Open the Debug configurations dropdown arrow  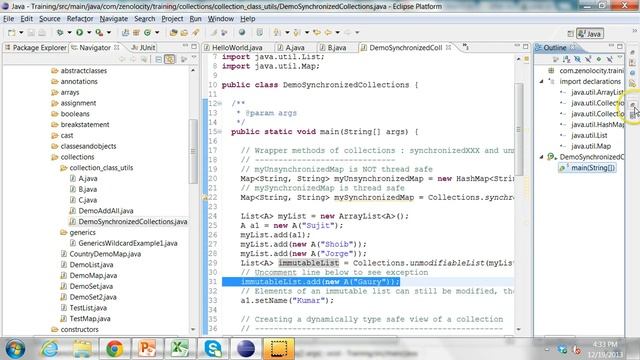(69, 33)
